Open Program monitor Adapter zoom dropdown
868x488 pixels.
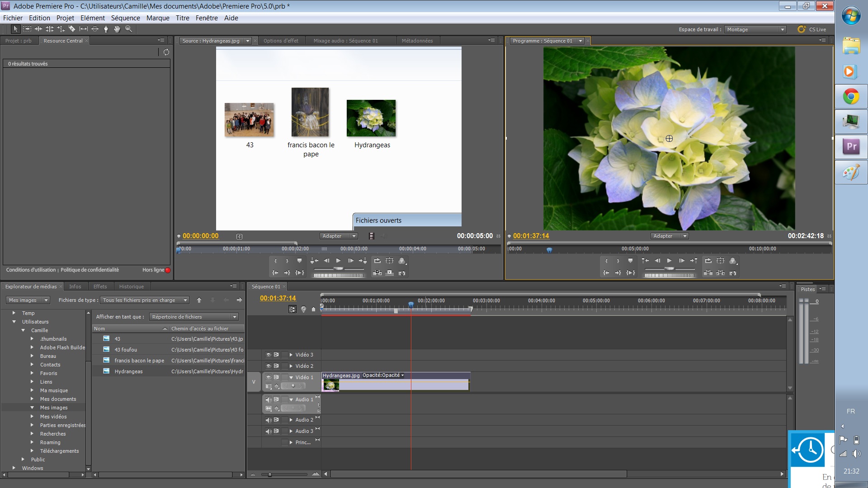[x=670, y=236]
